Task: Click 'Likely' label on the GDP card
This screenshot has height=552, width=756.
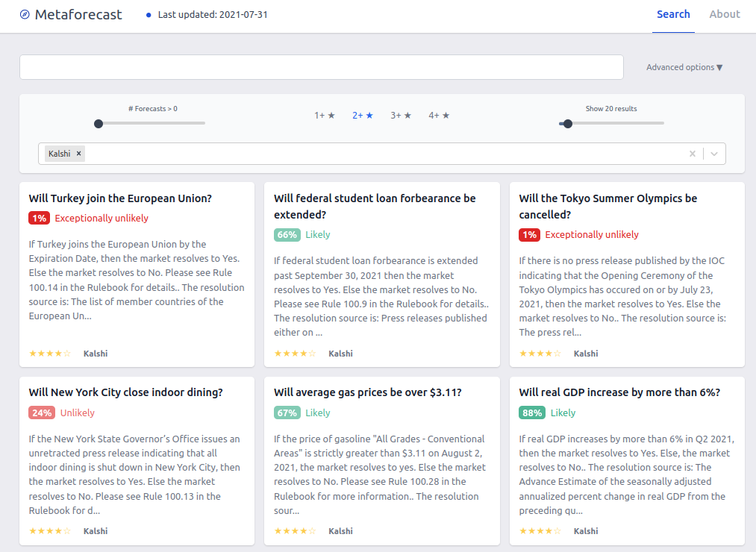Action: (563, 413)
